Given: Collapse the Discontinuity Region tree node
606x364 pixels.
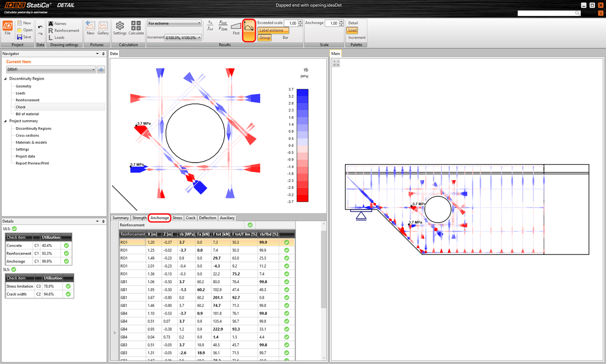Looking at the screenshot, I should click(x=6, y=78).
